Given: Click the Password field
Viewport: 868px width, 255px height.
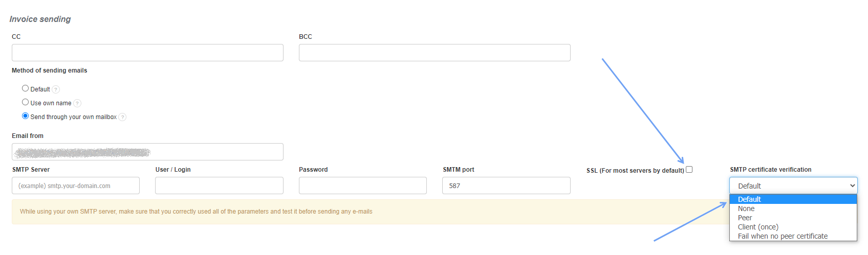Looking at the screenshot, I should pyautogui.click(x=362, y=186).
